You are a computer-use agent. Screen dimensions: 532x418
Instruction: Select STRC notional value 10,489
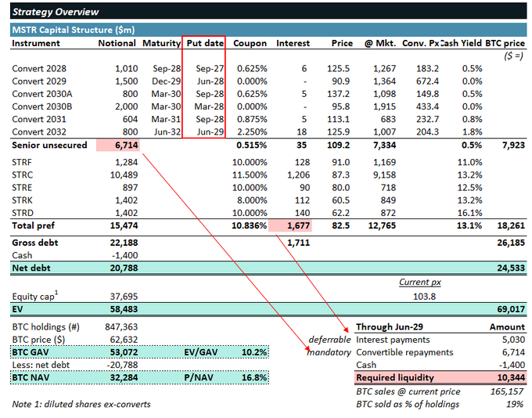point(124,175)
